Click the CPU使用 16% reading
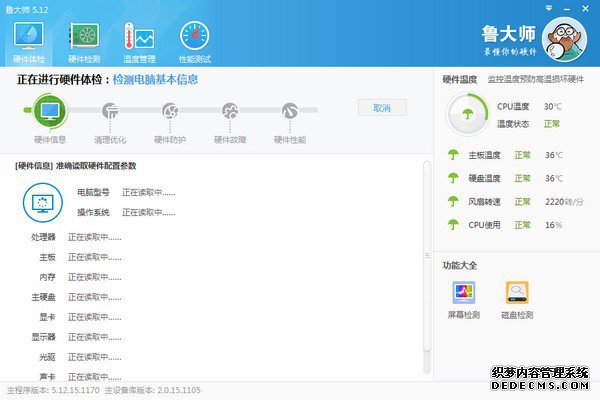The height and width of the screenshot is (400, 600). tap(553, 225)
